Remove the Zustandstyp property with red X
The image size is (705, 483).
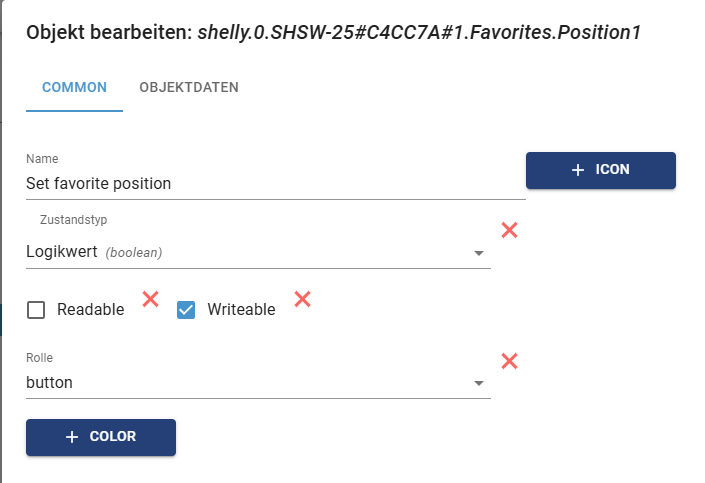(509, 230)
